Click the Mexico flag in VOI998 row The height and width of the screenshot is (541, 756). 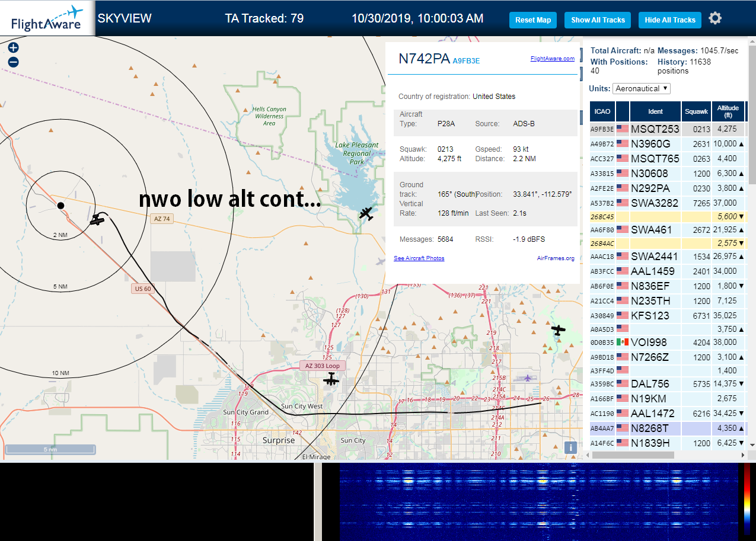click(623, 342)
